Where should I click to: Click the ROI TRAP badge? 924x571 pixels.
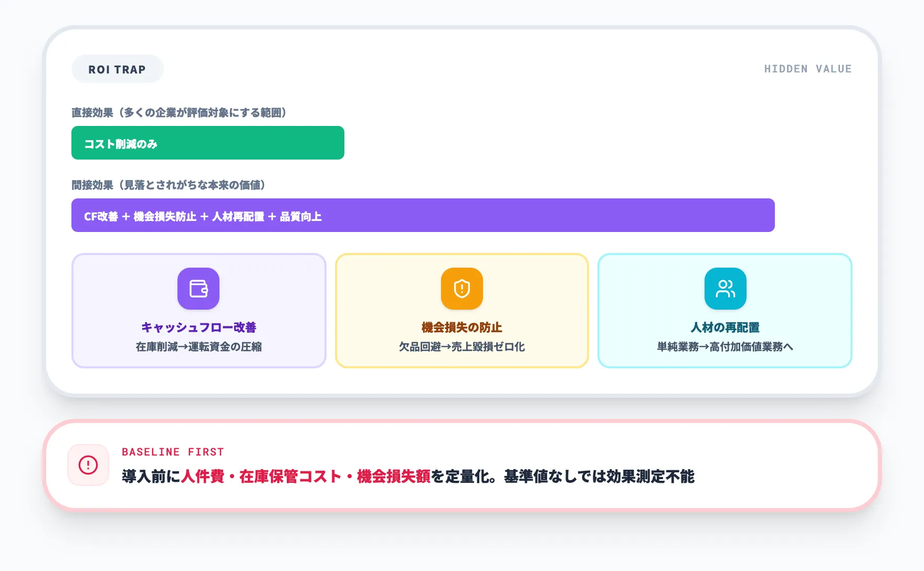tap(117, 68)
